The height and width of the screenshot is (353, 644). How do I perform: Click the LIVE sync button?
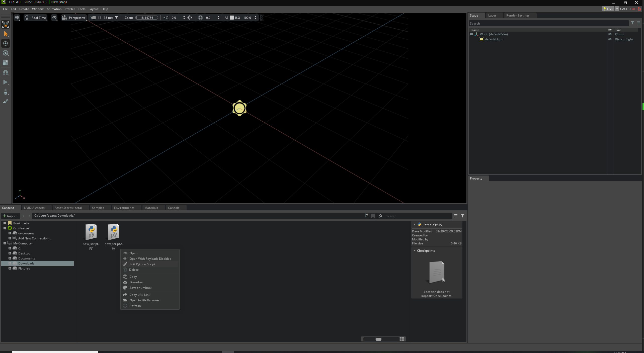[608, 9]
